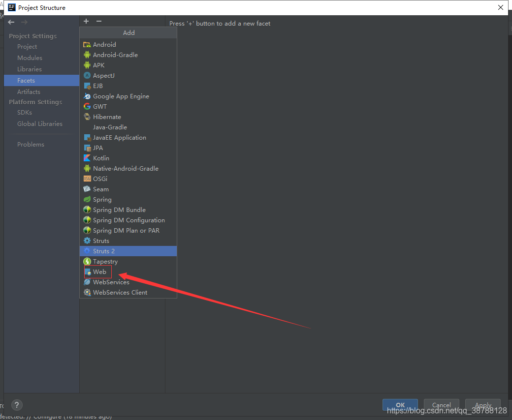Click the GWT Google logo icon
512x420 pixels.
87,107
